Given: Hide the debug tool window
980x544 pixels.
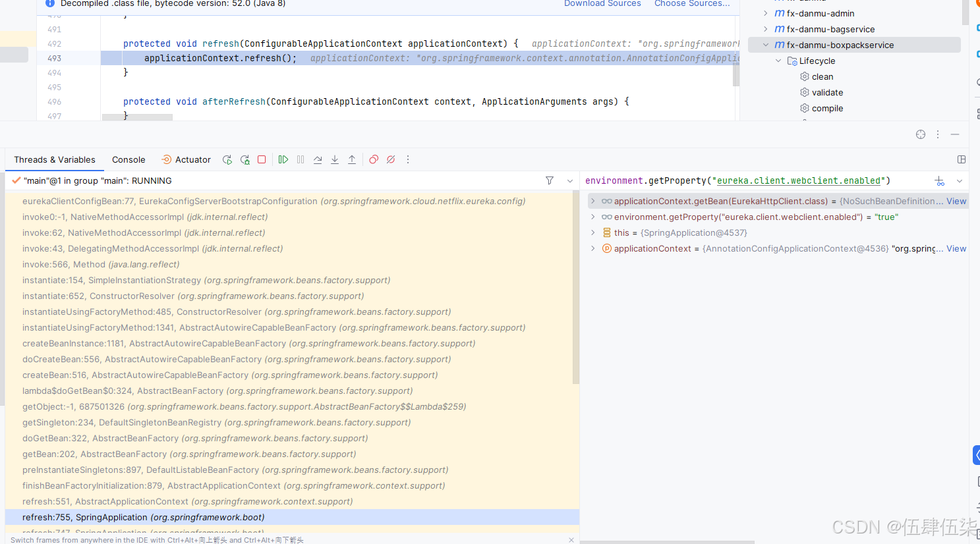Looking at the screenshot, I should 955,134.
